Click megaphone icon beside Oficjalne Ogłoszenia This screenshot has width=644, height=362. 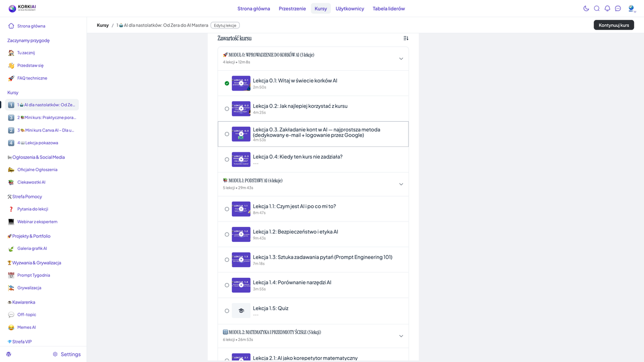(11, 169)
